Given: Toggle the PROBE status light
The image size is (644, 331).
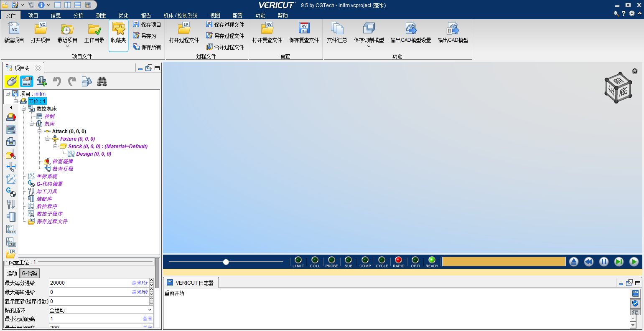Looking at the screenshot, I should [x=332, y=262].
